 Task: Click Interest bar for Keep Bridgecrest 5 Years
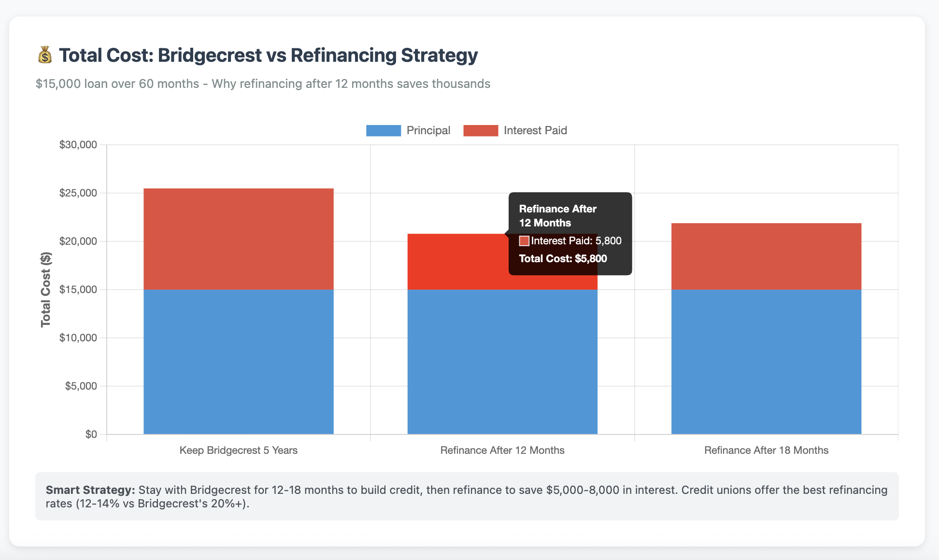tap(239, 239)
